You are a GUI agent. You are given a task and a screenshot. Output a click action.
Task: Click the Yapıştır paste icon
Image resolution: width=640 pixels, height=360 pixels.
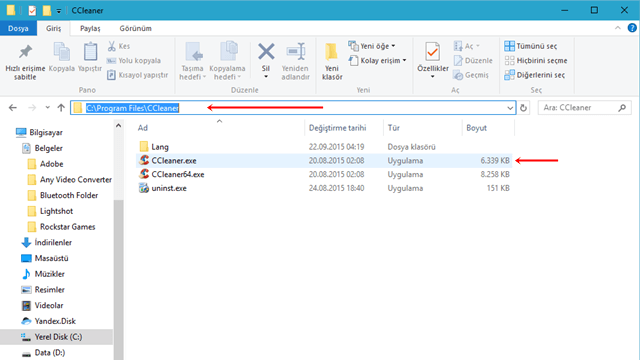tap(90, 52)
